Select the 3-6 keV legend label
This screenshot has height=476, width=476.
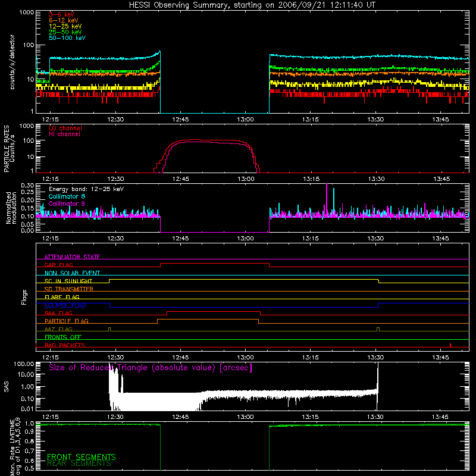click(x=61, y=14)
